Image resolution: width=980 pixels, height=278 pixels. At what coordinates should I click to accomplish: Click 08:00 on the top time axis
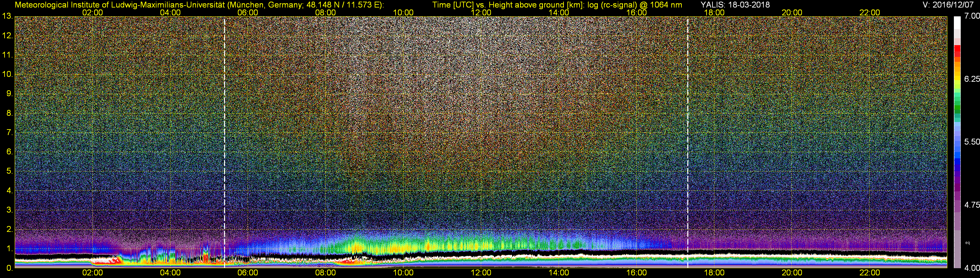(x=326, y=12)
